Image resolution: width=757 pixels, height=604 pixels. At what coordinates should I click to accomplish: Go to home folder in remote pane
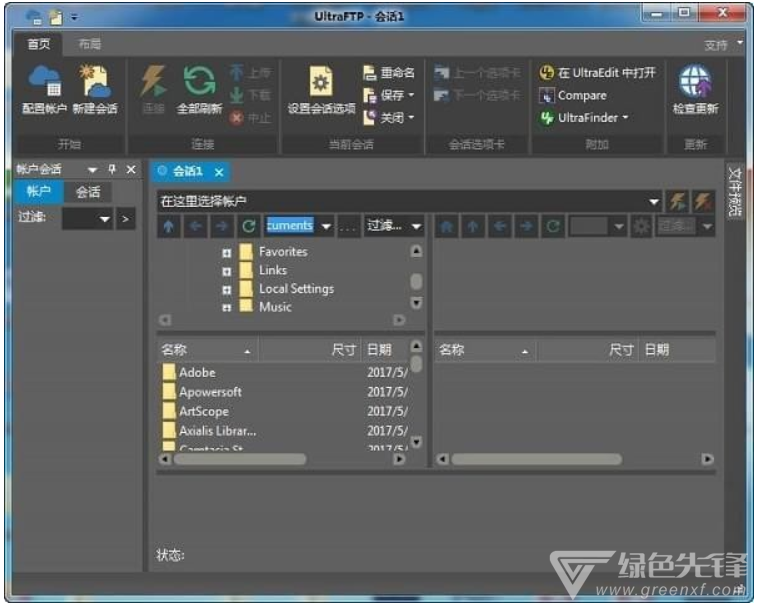click(447, 226)
